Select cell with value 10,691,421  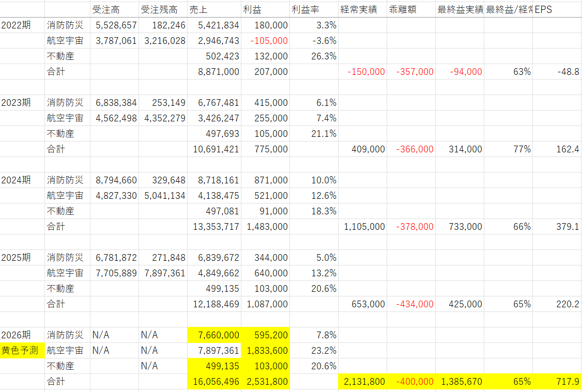[214, 149]
